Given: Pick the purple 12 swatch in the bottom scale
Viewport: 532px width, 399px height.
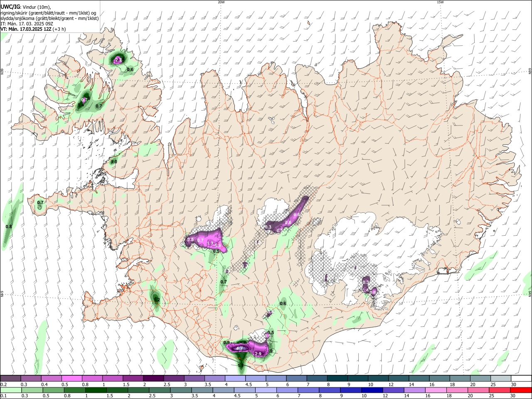Looking at the screenshot, I should [393, 390].
